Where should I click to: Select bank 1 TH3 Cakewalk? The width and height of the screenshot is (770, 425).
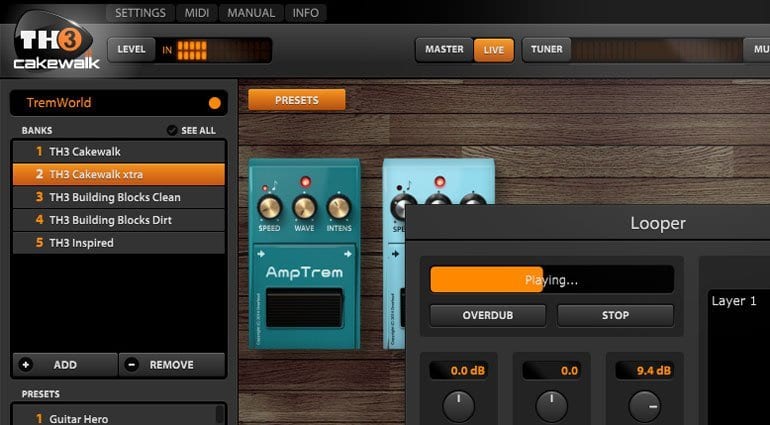click(x=118, y=152)
